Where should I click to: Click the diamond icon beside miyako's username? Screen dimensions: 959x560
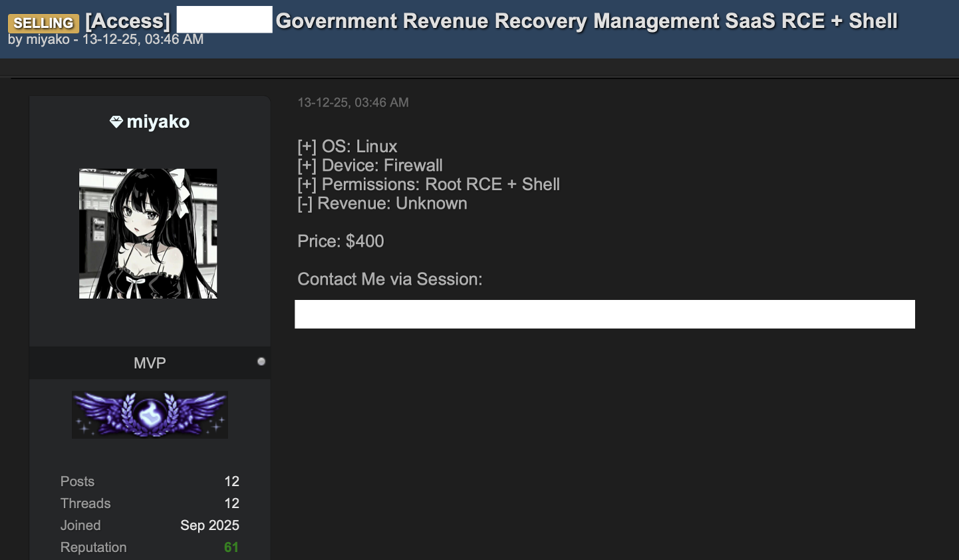(x=116, y=121)
